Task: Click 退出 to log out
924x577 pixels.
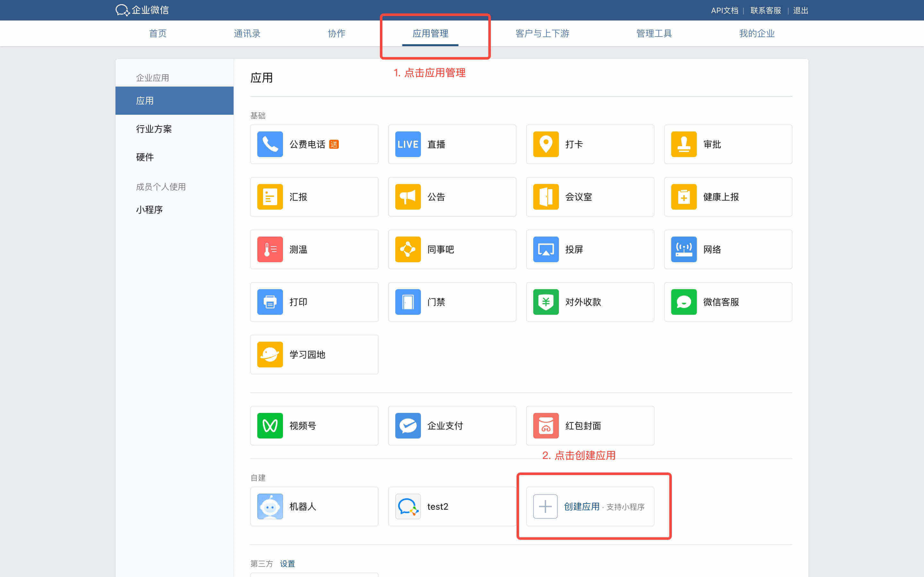Action: [x=800, y=10]
